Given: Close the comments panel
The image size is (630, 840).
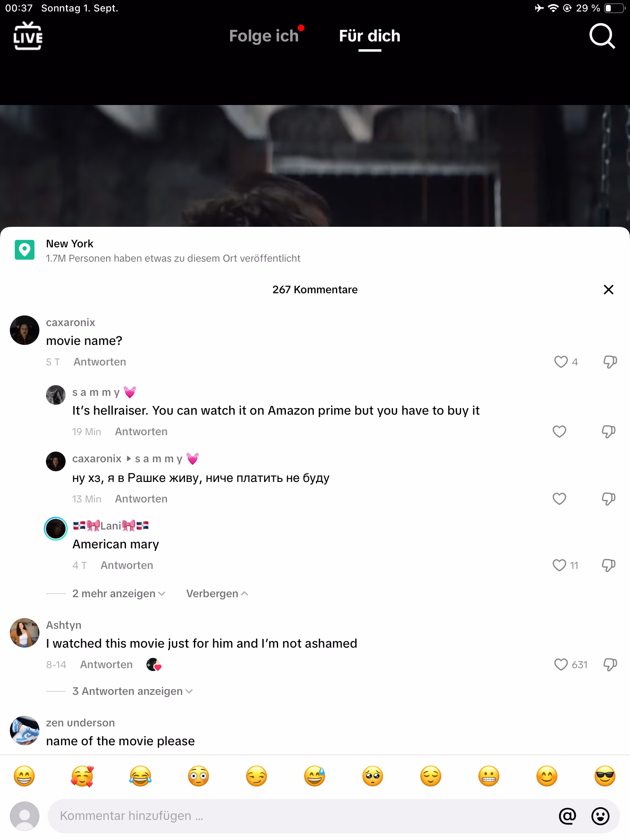Looking at the screenshot, I should tap(609, 290).
